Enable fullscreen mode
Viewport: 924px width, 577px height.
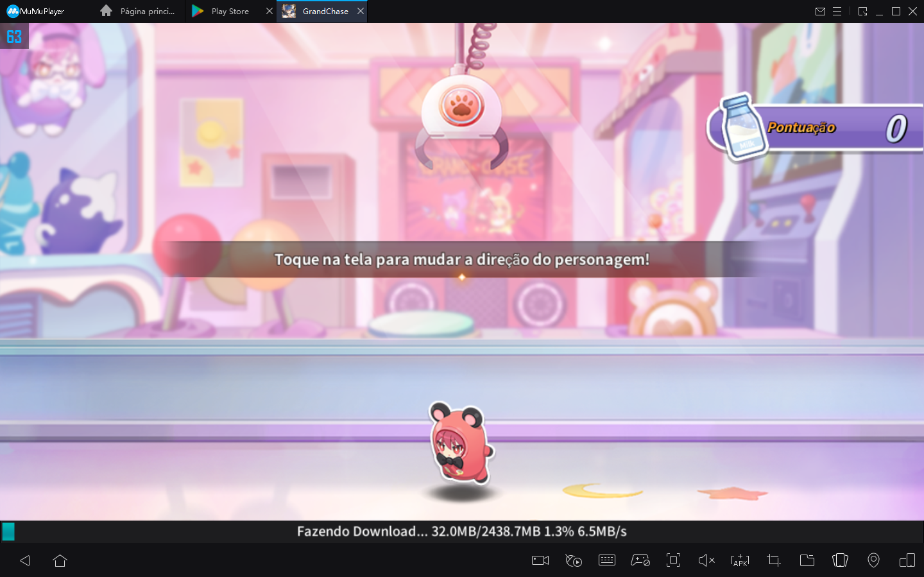point(673,560)
